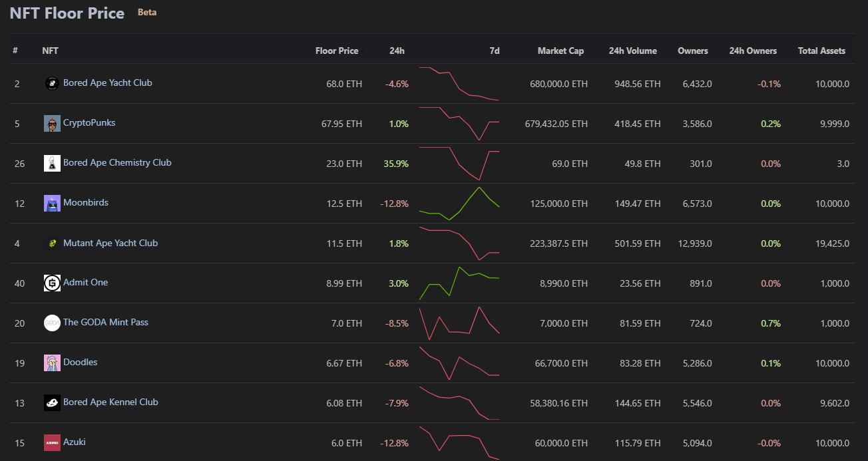This screenshot has width=868, height=461.
Task: Sort by the 24h Volume column header
Action: 632,51
